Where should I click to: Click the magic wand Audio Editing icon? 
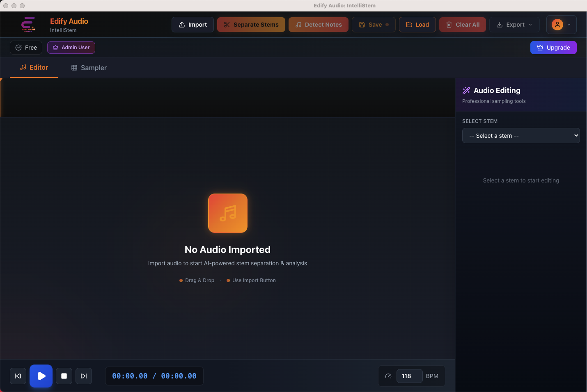tap(466, 91)
